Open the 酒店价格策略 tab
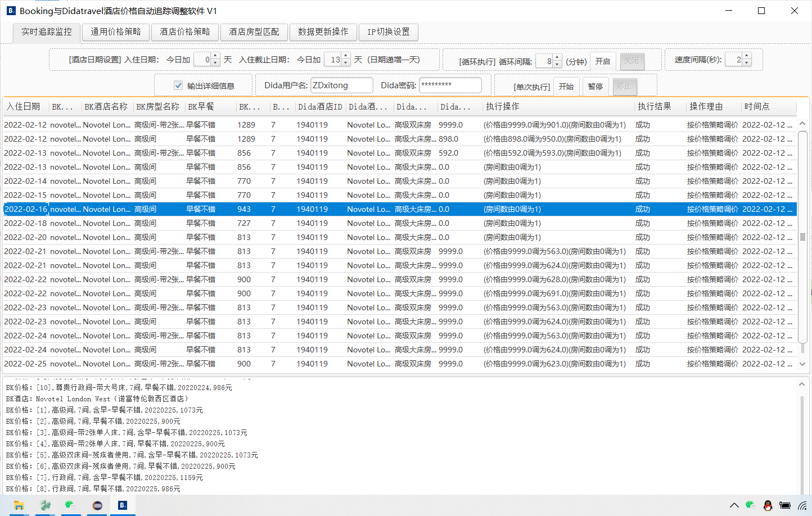The height and width of the screenshot is (516, 812). pyautogui.click(x=185, y=32)
